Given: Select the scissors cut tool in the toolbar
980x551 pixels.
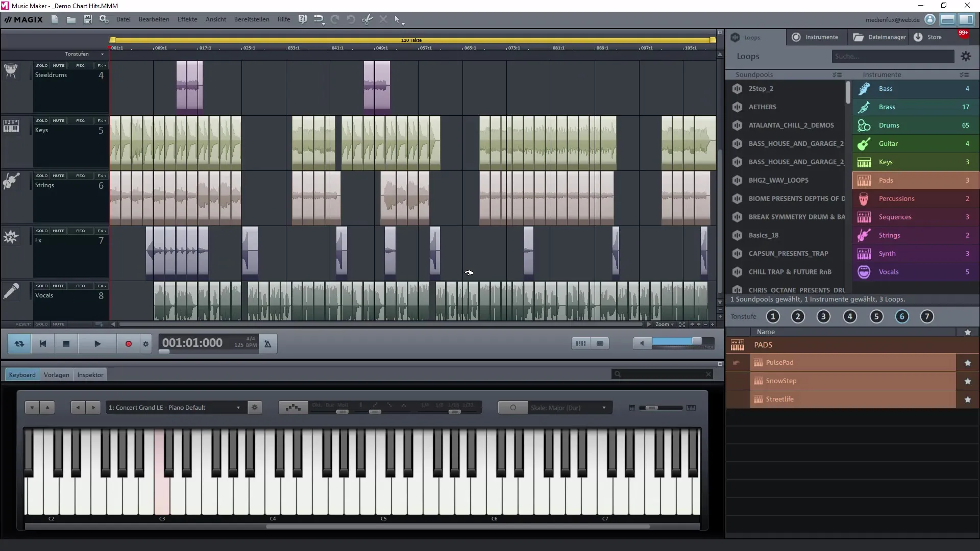Looking at the screenshot, I should pyautogui.click(x=367, y=19).
